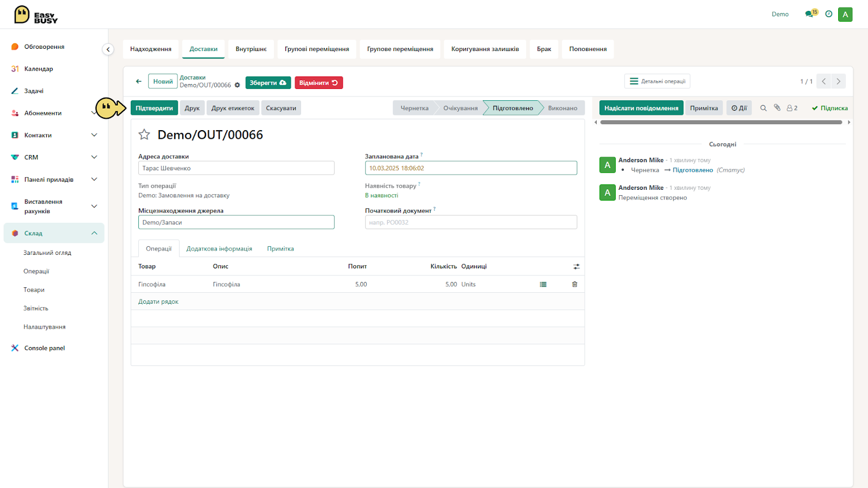Open the Адреса доставки field Тарас Шевченко
Image resolution: width=868 pixels, height=488 pixels.
point(236,168)
